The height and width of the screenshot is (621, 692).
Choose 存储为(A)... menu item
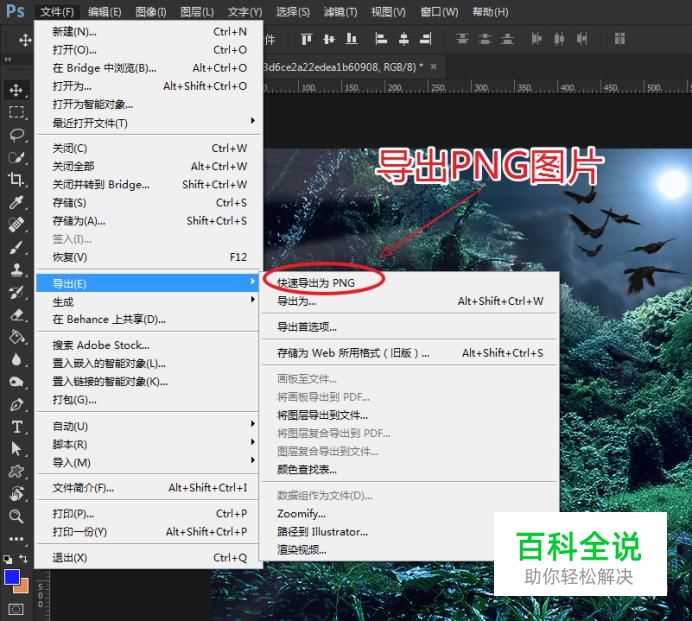coord(149,221)
